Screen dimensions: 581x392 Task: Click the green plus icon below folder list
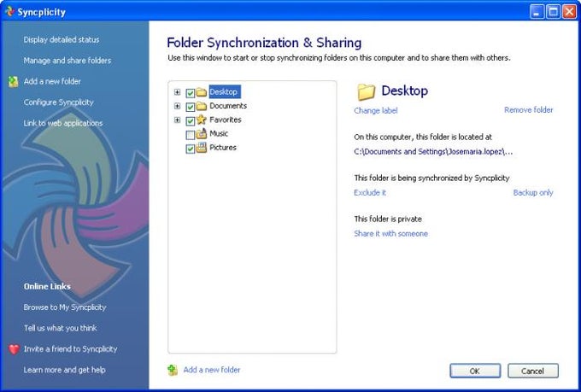click(173, 370)
